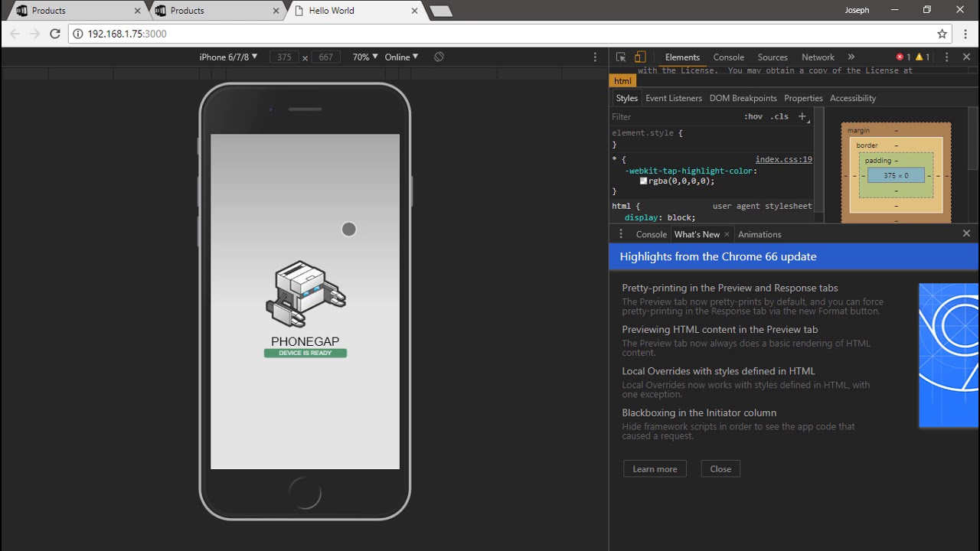This screenshot has height=551, width=980.
Task: Close the second Products tab
Action: tap(276, 11)
